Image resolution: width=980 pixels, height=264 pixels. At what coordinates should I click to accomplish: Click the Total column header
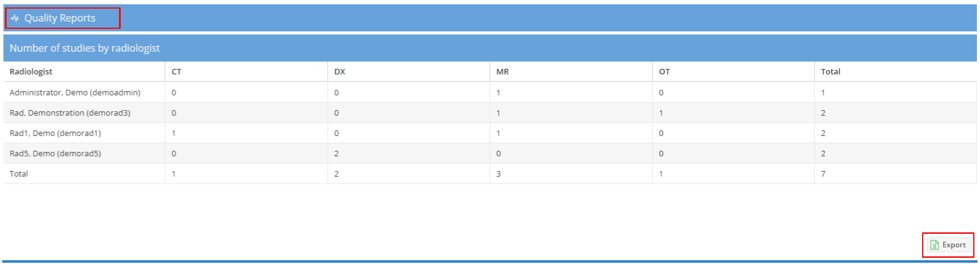point(830,71)
